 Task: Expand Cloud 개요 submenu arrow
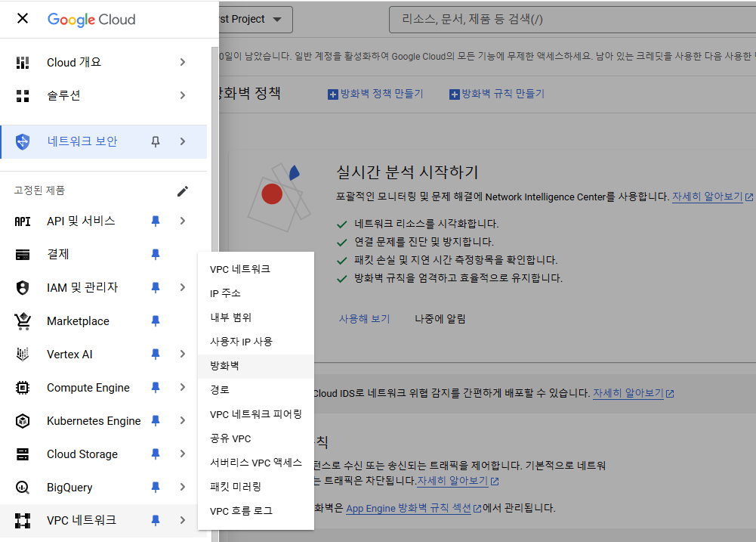click(x=183, y=62)
